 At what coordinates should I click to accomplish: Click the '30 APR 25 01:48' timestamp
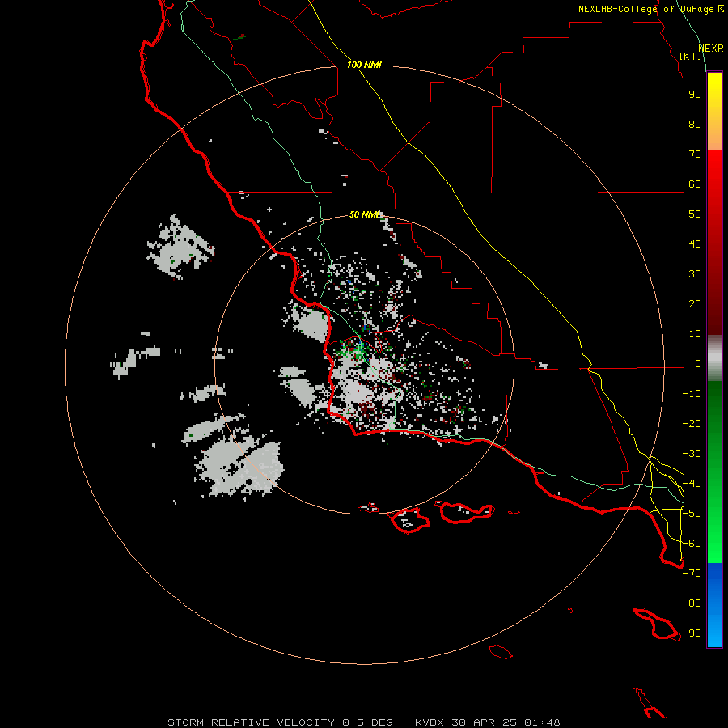(506, 722)
